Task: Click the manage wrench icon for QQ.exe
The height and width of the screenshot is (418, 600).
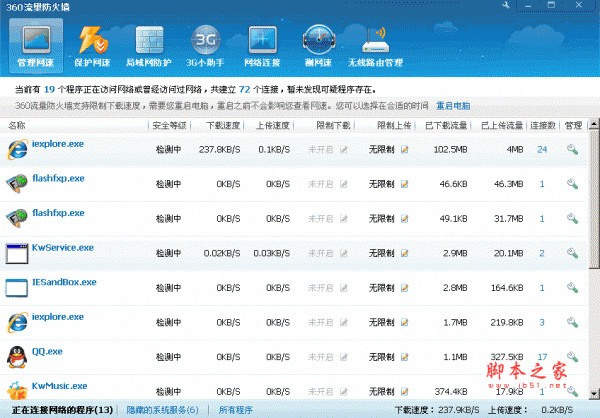Action: coord(572,356)
